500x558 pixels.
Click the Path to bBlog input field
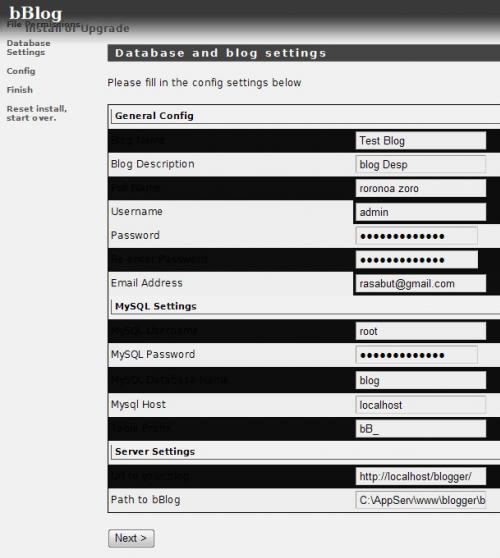[421, 500]
